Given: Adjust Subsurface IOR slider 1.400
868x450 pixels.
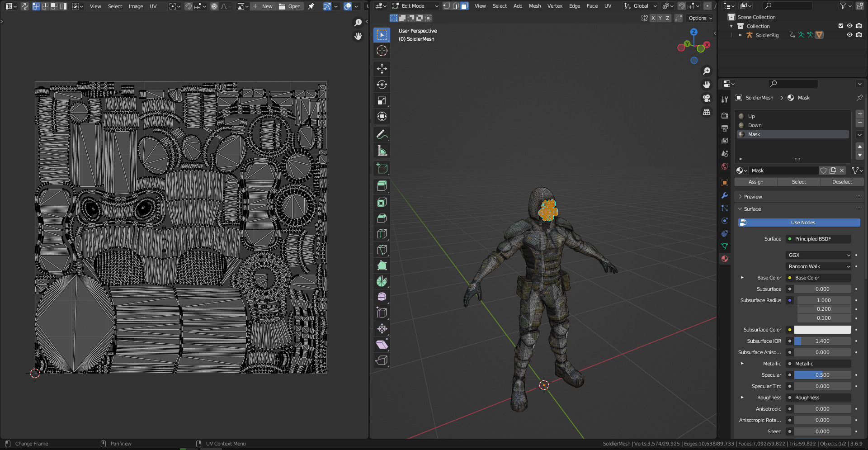Looking at the screenshot, I should coord(822,341).
